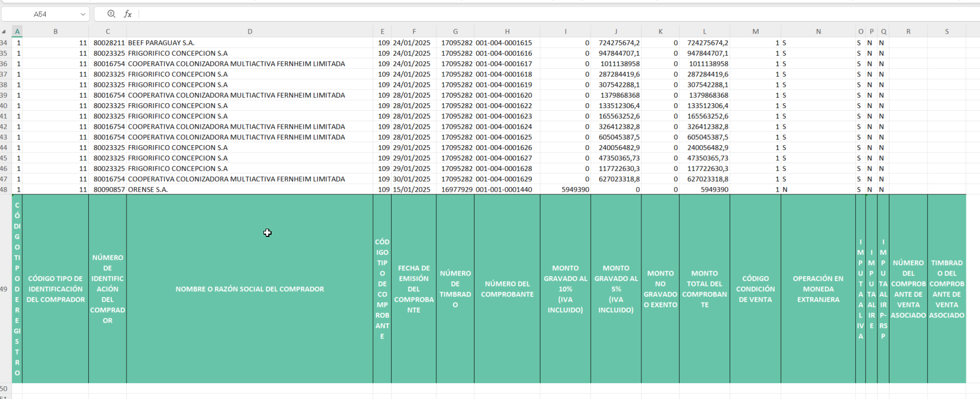The image size is (980, 399).
Task: Select column A header
Action: (17, 32)
